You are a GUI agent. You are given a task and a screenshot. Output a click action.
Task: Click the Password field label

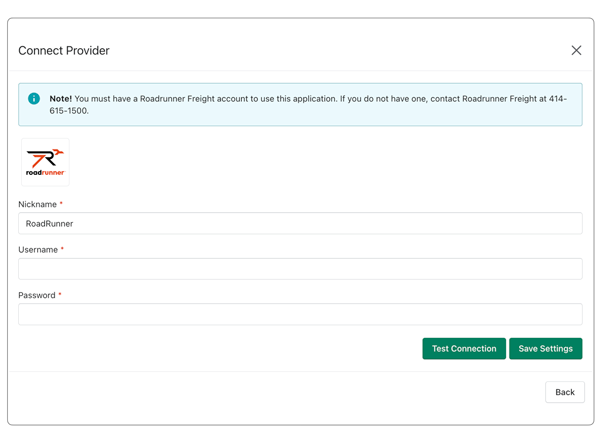pyautogui.click(x=37, y=295)
